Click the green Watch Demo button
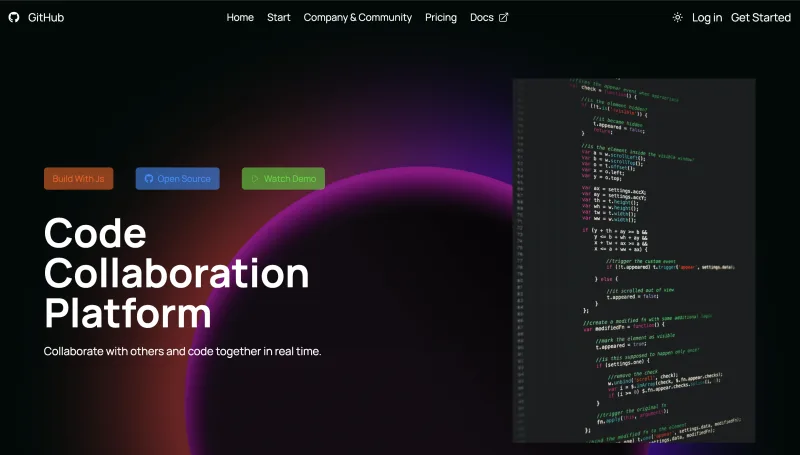 (283, 179)
